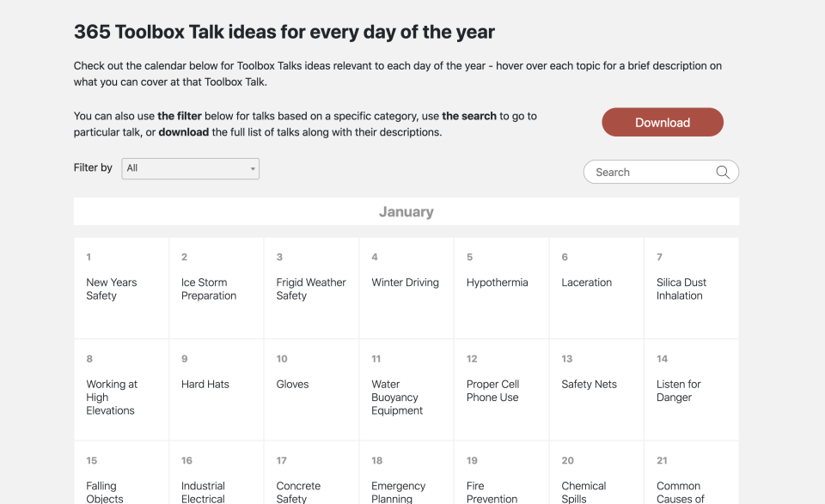Select Proper Cell Phone Use talk
This screenshot has height=504, width=825.
pos(492,391)
